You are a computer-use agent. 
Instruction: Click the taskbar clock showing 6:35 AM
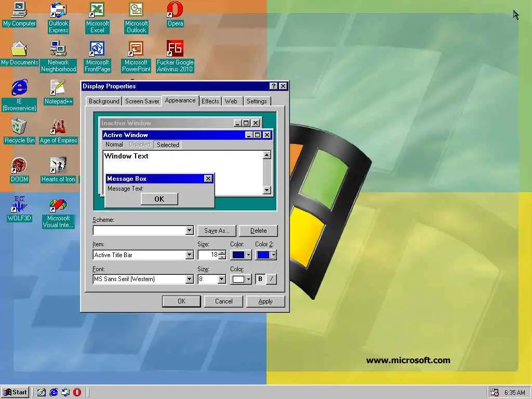tap(515, 393)
